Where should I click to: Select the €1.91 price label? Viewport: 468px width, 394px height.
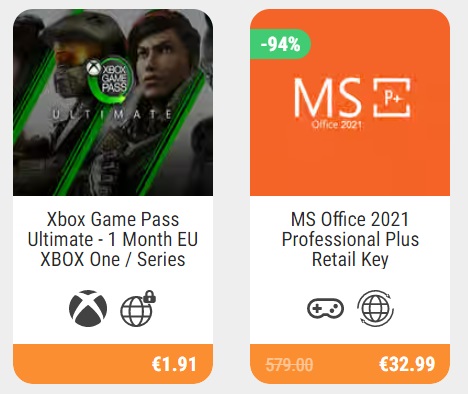(174, 364)
